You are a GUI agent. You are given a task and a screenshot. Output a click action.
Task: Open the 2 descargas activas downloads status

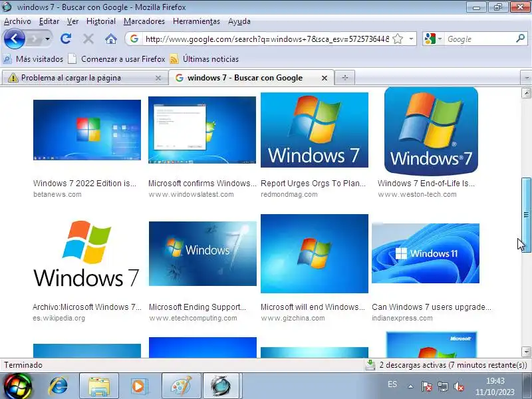(446, 365)
